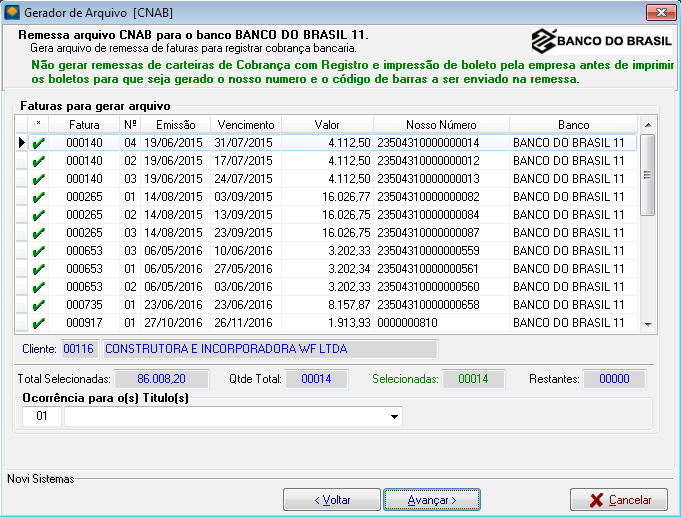This screenshot has width=681, height=517.
Task: Click emissão cell 27/10/2016
Action: pos(175,323)
